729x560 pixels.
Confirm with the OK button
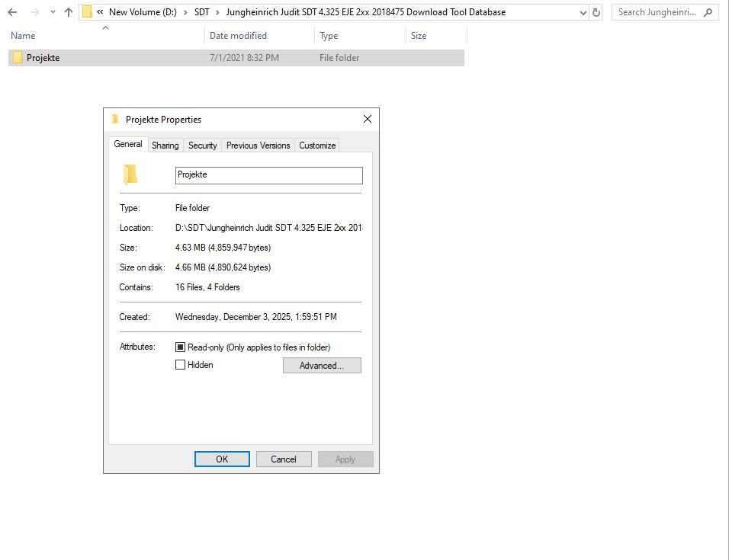[222, 459]
